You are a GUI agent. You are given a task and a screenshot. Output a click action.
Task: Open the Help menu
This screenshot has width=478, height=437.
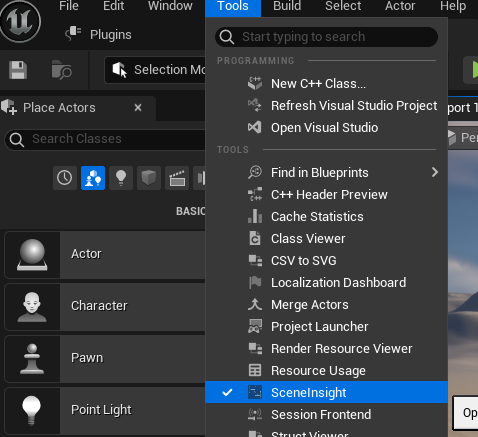click(453, 6)
